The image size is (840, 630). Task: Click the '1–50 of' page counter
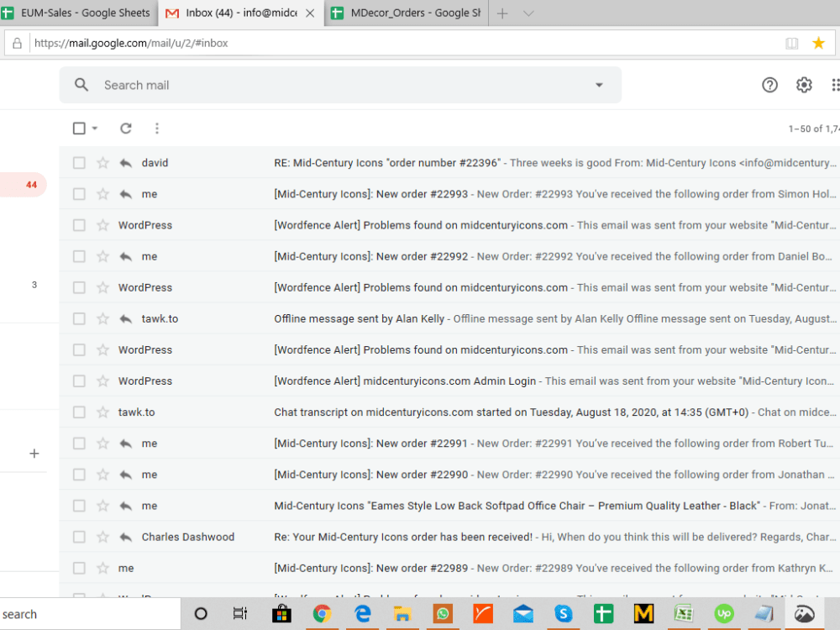tap(813, 129)
